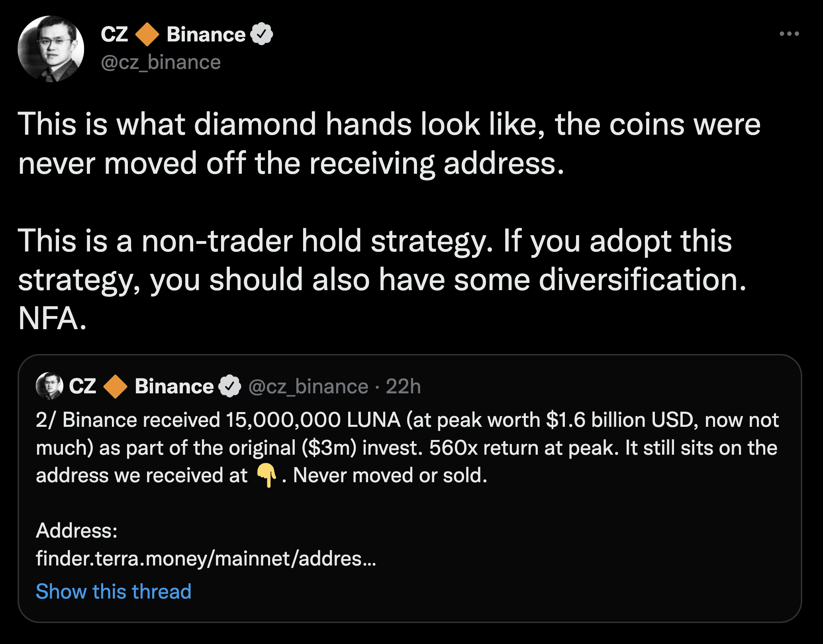Click the orange diamond in CZ's display name
Image resolution: width=823 pixels, height=644 pixels.
pyautogui.click(x=147, y=34)
